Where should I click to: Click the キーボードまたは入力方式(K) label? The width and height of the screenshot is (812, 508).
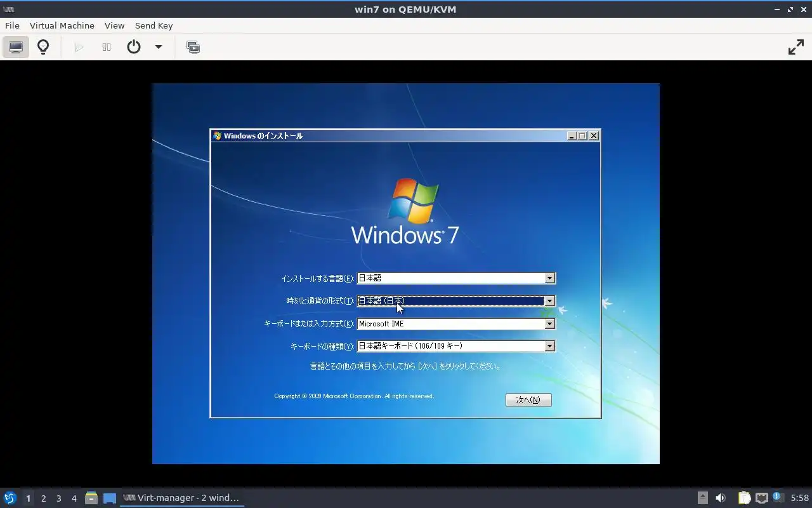point(309,324)
